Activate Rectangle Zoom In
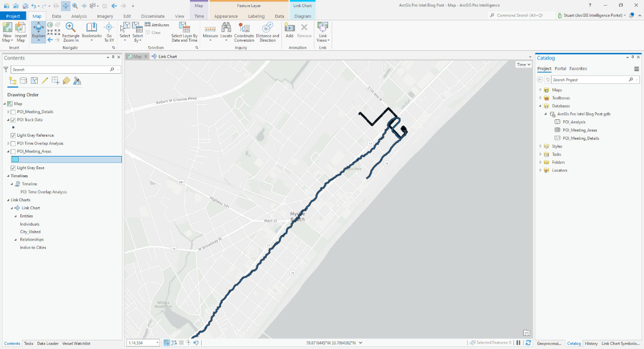Viewport: 644px width, 349px height. pos(71,31)
